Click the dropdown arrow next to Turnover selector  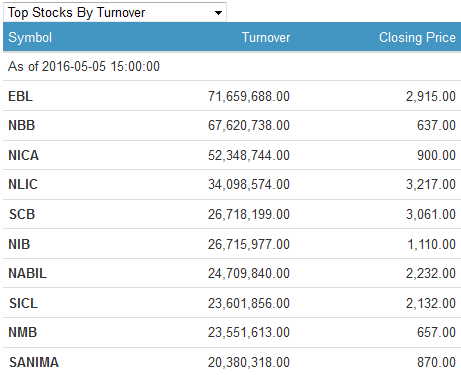pyautogui.click(x=218, y=13)
